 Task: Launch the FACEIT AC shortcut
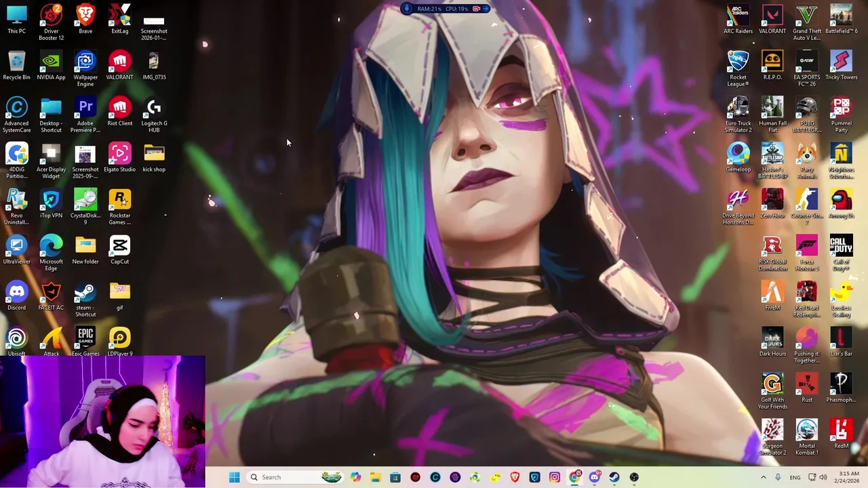pyautogui.click(x=51, y=296)
